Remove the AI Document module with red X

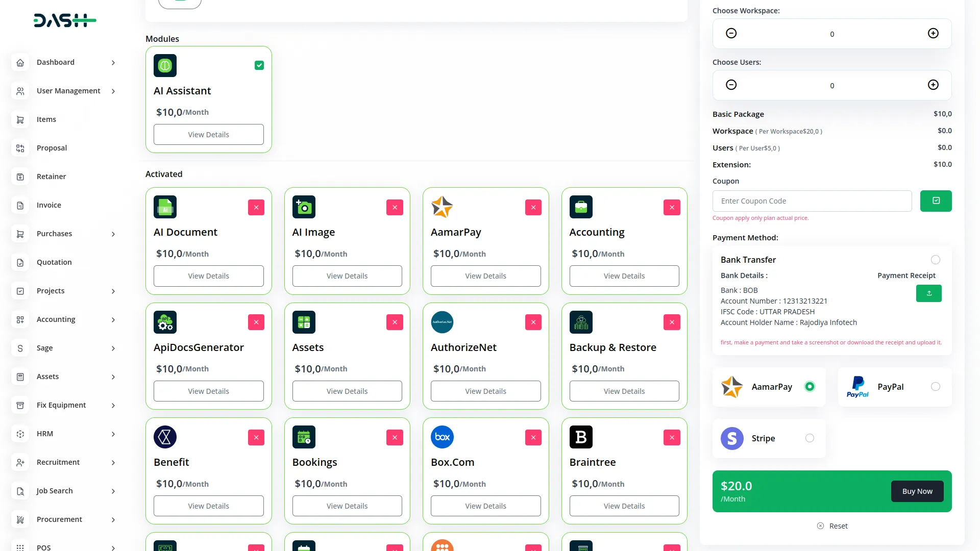(x=256, y=207)
